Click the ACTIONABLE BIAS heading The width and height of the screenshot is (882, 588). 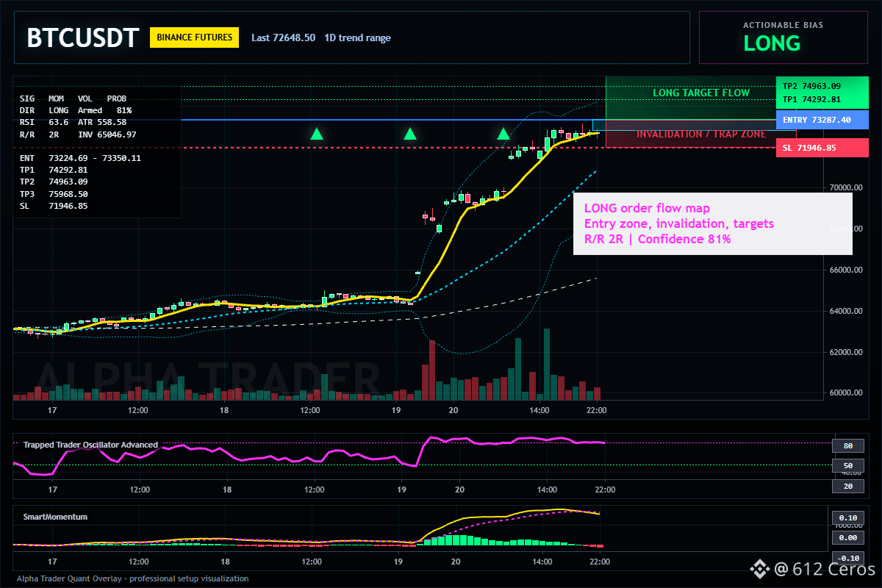[x=783, y=25]
